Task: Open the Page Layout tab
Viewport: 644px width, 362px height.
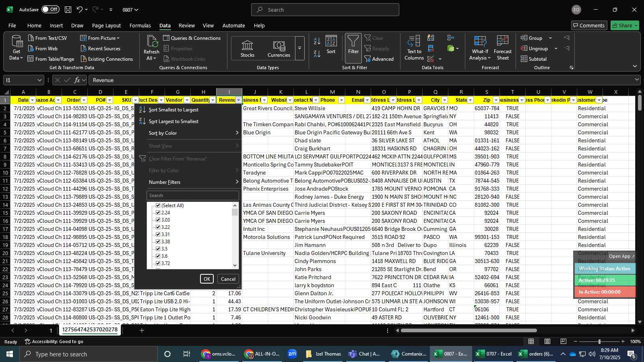Action: click(106, 25)
